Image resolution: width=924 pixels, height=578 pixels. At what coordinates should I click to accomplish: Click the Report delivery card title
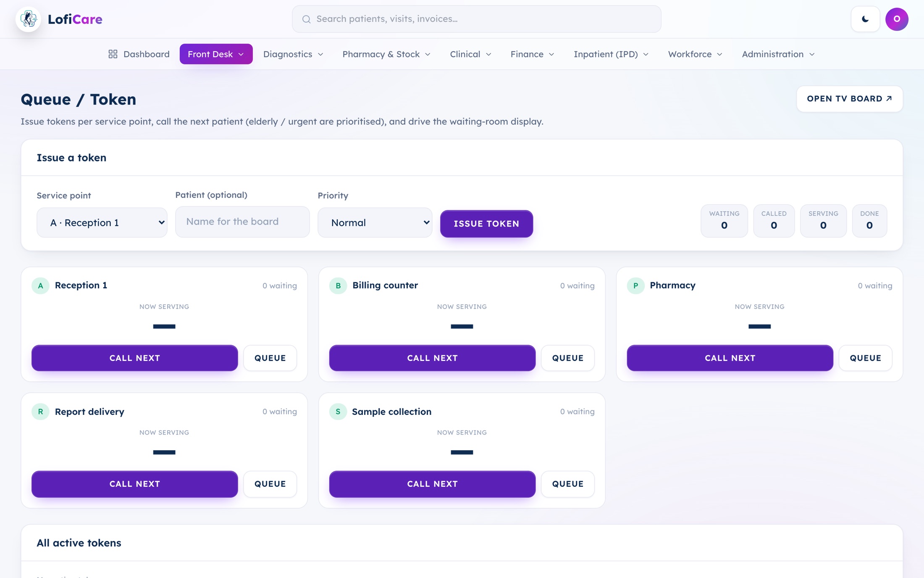[x=89, y=412]
